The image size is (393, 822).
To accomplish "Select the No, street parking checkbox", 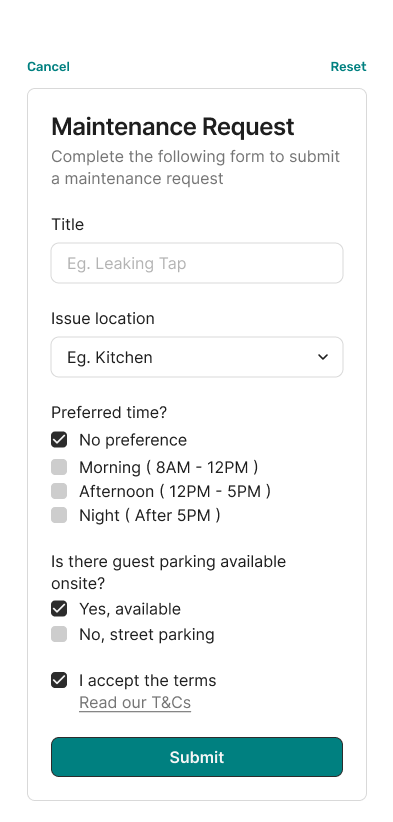I will 59,634.
